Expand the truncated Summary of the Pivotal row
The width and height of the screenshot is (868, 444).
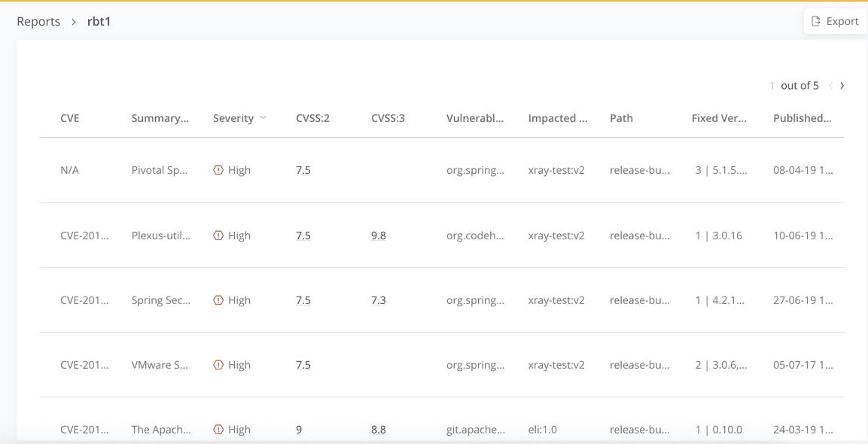(x=160, y=169)
